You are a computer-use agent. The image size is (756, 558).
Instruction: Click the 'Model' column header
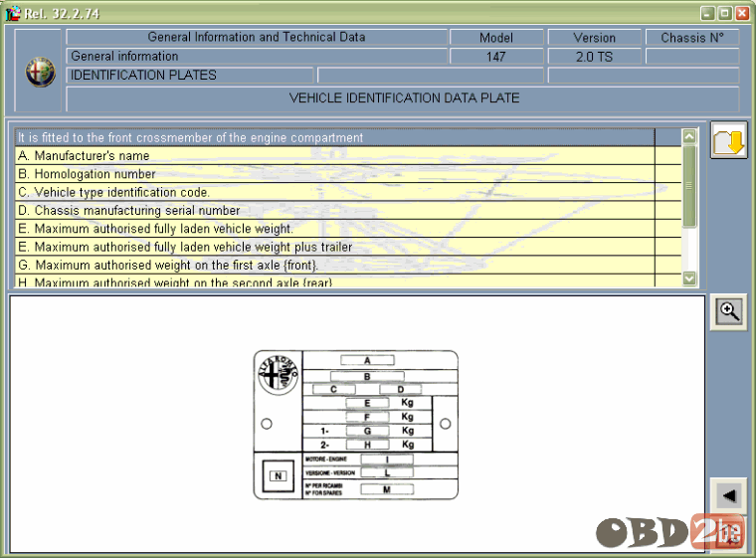(496, 37)
